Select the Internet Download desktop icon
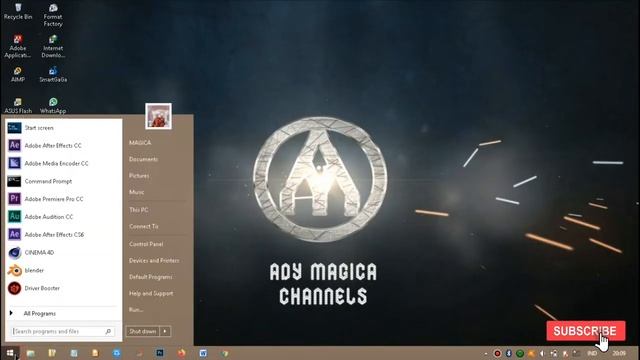This screenshot has height=360, width=640. pos(53,47)
